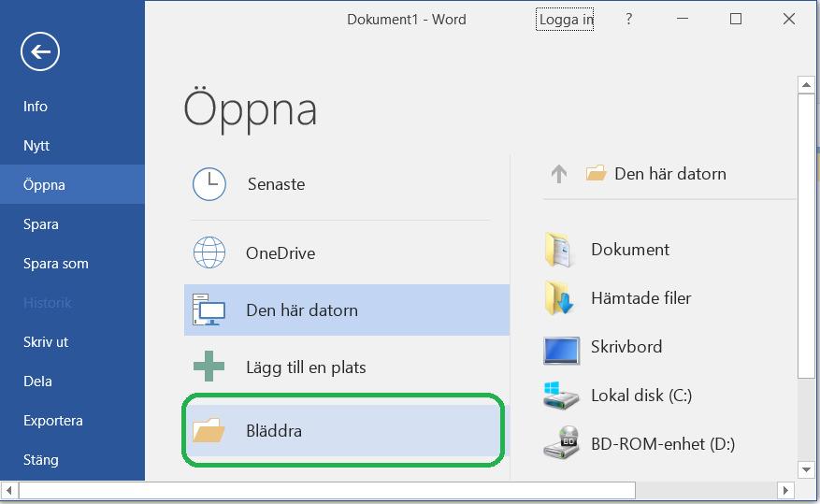820x504 pixels.
Task: Select the Senaste label
Action: pyautogui.click(x=276, y=184)
